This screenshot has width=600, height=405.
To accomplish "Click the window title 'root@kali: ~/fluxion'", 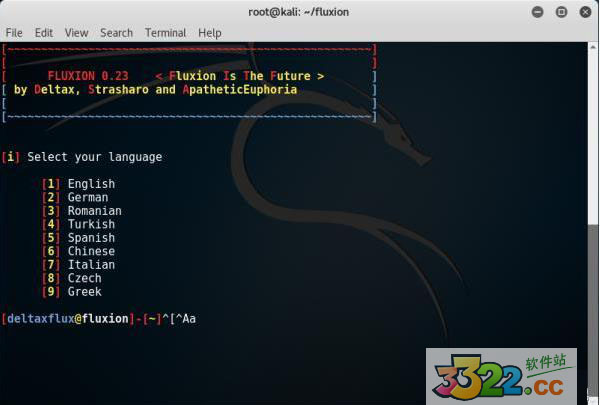I will 298,12.
